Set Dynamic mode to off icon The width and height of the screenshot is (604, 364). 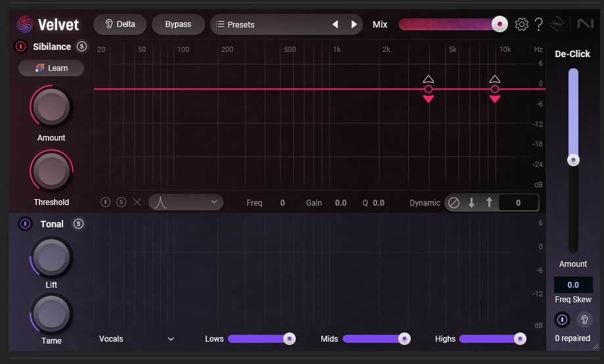pos(453,202)
